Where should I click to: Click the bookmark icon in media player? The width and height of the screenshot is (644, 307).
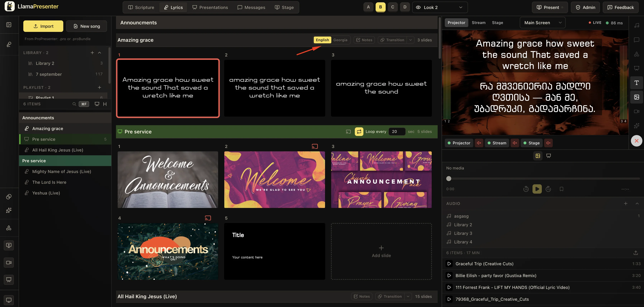(x=562, y=189)
